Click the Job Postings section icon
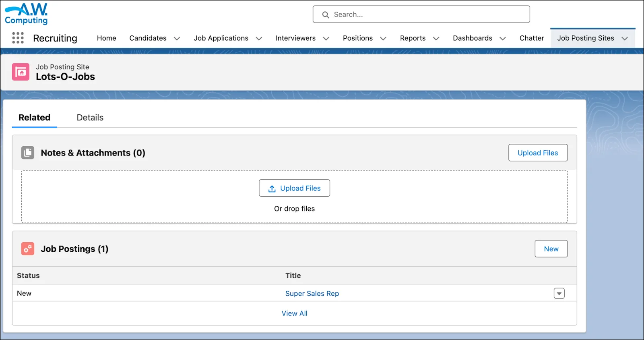Image resolution: width=644 pixels, height=340 pixels. 28,249
